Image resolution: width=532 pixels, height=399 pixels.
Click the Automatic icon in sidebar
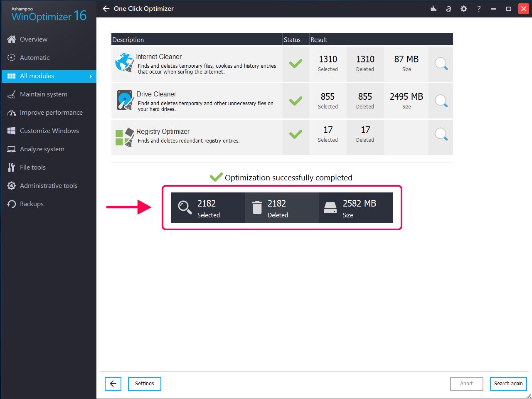coord(12,57)
